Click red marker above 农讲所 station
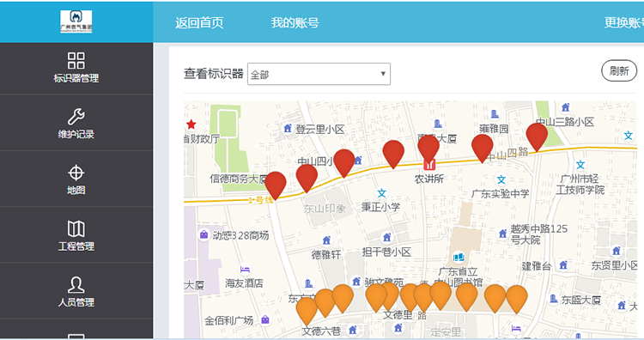Screen dimensions: 644x340 [428, 149]
